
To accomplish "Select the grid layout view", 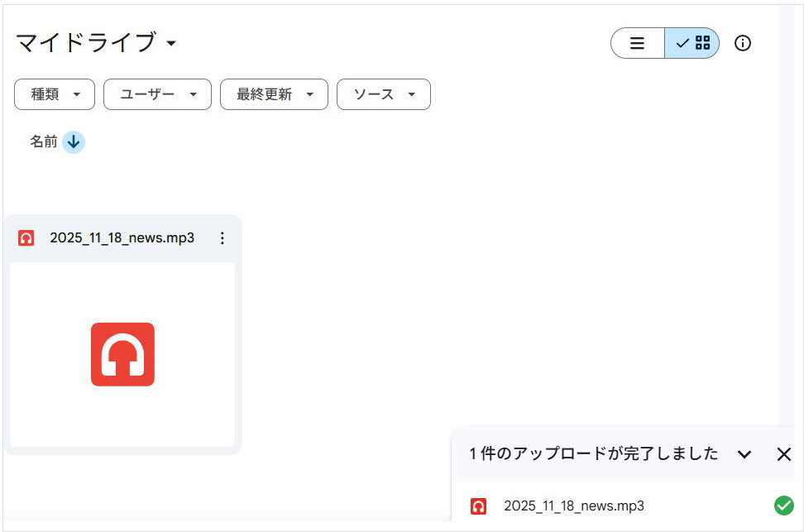I will coord(692,43).
